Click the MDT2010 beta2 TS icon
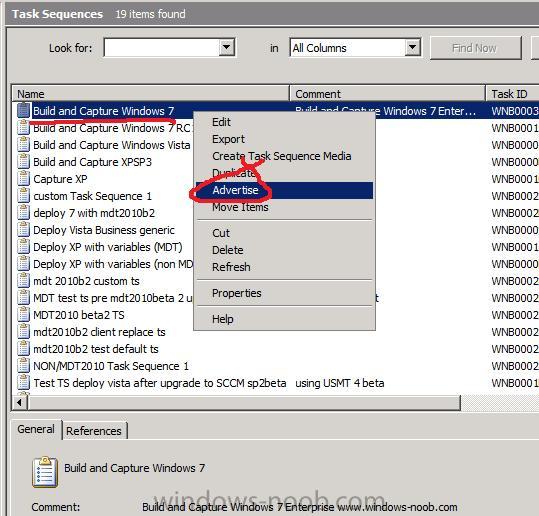 [23, 315]
